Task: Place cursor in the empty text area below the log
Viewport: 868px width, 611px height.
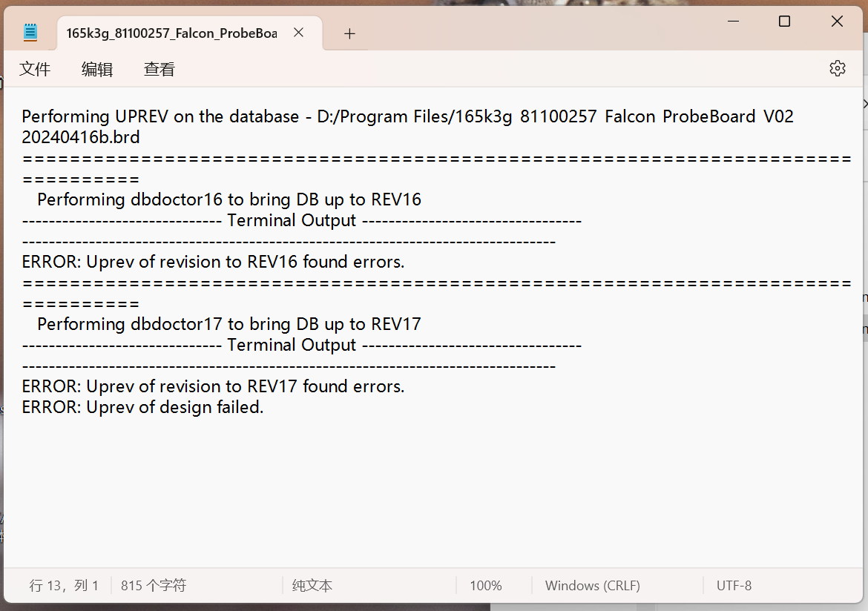Action: click(x=432, y=492)
